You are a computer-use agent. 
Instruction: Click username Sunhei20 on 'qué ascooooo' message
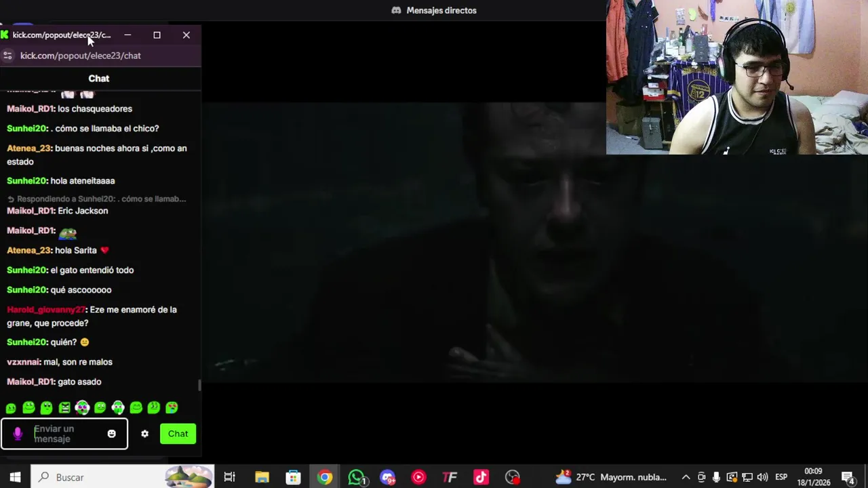[x=27, y=289]
